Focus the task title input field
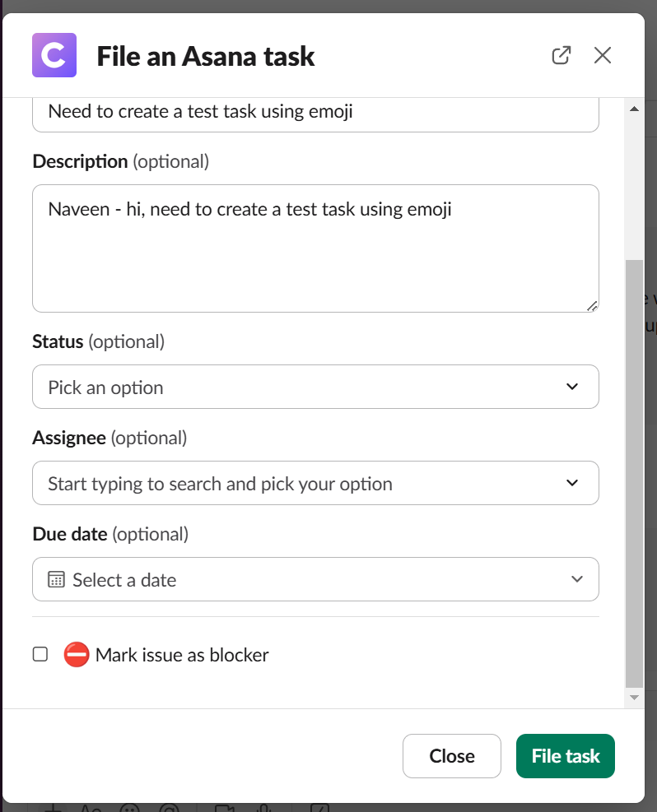This screenshot has width=657, height=812. click(315, 113)
